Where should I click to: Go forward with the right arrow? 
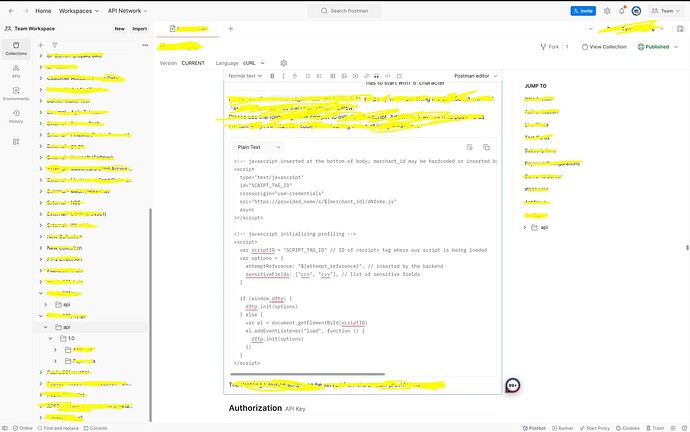(26, 11)
